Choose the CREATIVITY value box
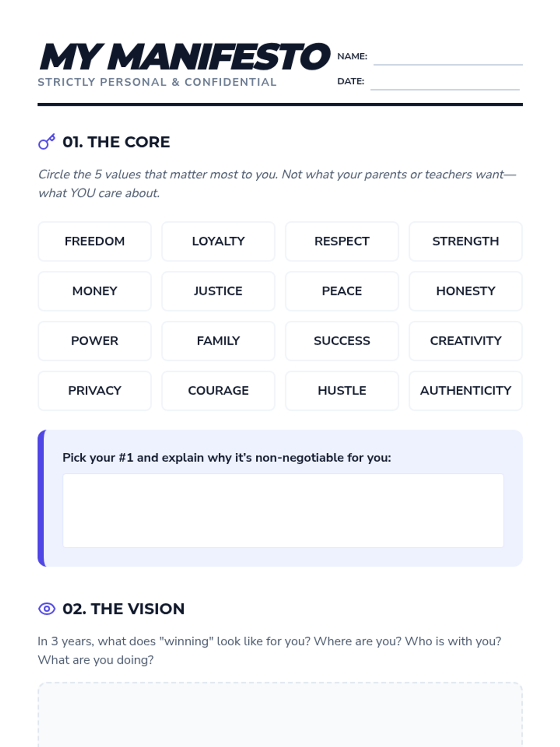 pyautogui.click(x=466, y=341)
